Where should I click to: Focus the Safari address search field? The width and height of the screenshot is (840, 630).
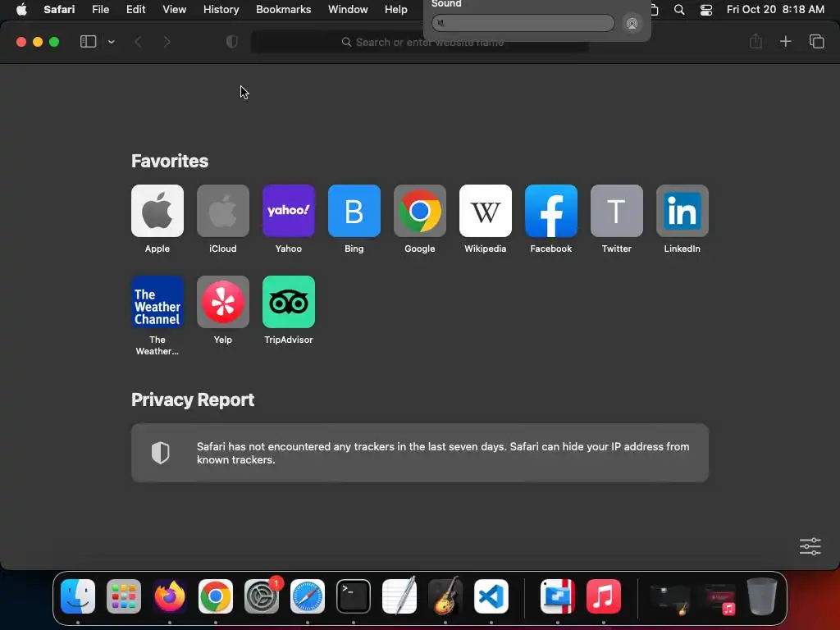pyautogui.click(x=419, y=42)
